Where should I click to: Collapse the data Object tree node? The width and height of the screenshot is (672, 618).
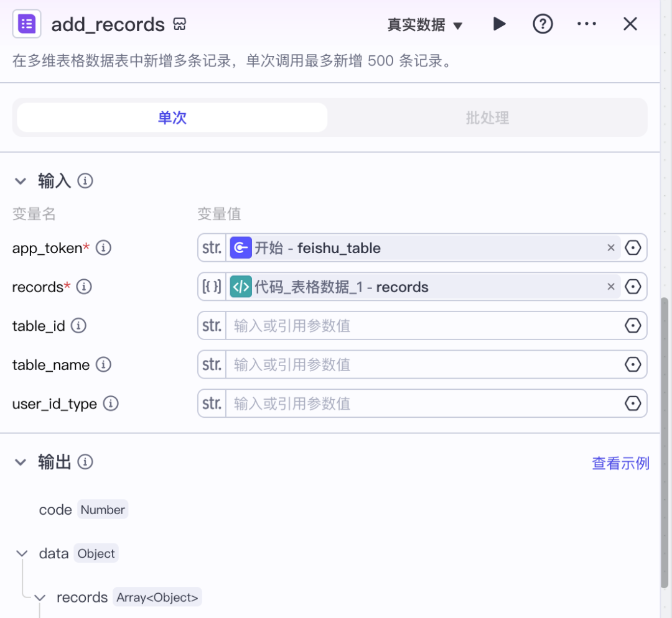tap(22, 553)
